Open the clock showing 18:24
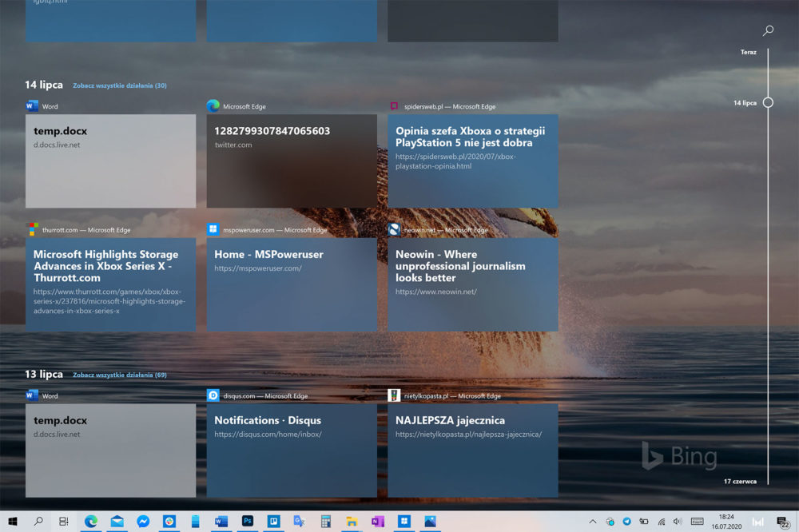The width and height of the screenshot is (799, 532). pos(726,522)
